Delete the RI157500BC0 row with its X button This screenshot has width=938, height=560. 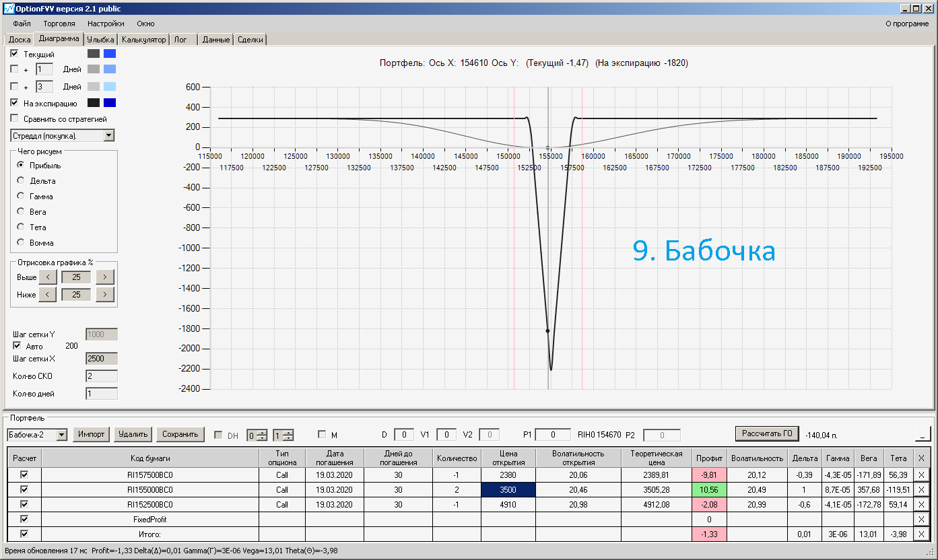click(x=922, y=475)
